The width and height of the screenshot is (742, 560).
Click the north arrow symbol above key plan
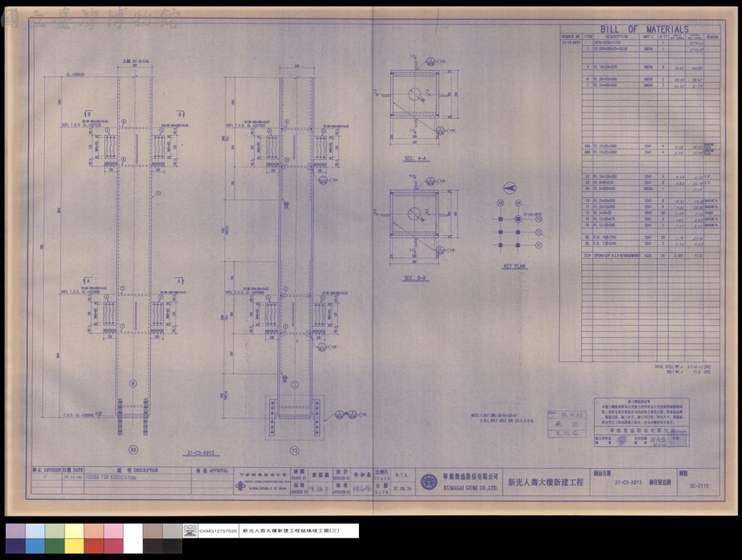pos(510,189)
